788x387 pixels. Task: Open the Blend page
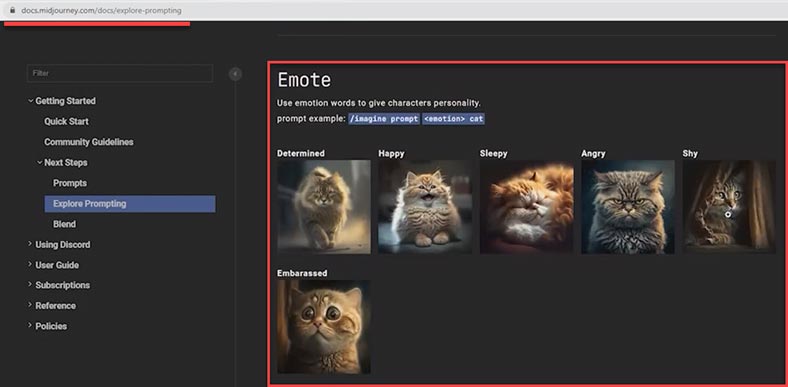pos(64,224)
